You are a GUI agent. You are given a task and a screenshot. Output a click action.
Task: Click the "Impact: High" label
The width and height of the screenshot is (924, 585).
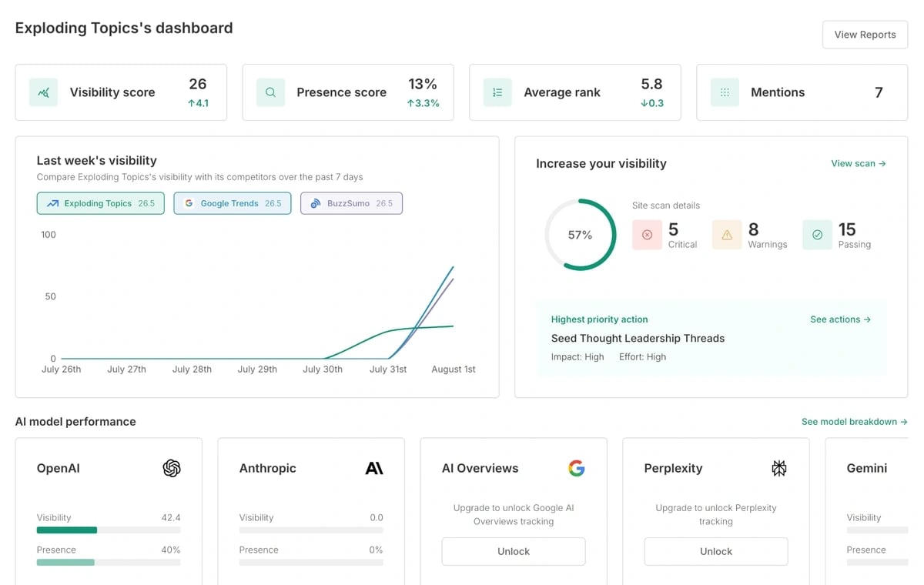pyautogui.click(x=577, y=357)
